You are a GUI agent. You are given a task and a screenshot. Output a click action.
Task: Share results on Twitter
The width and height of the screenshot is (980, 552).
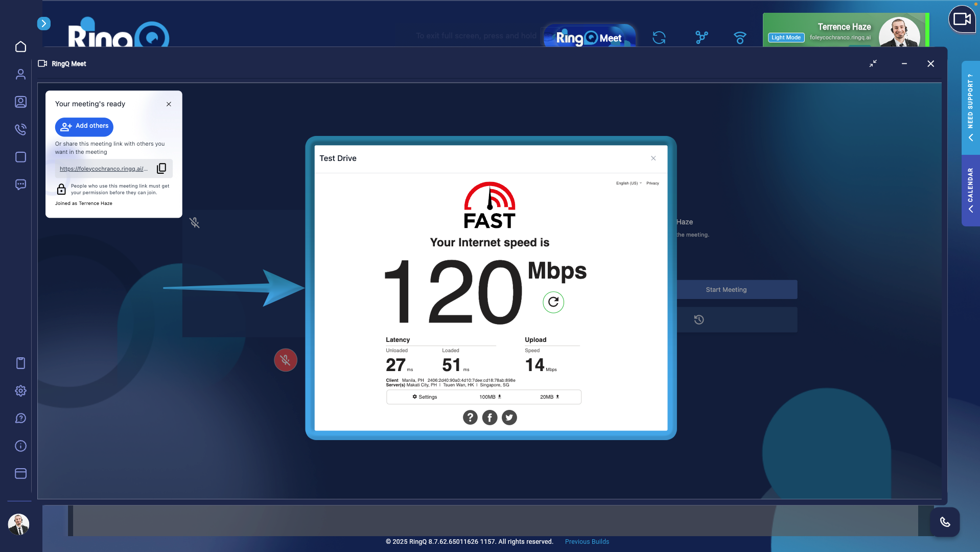[509, 418]
